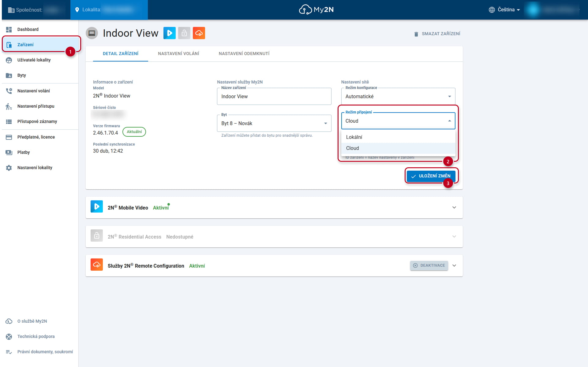The width and height of the screenshot is (588, 367).
Task: Click the Název zařízení input field
Action: (x=274, y=96)
